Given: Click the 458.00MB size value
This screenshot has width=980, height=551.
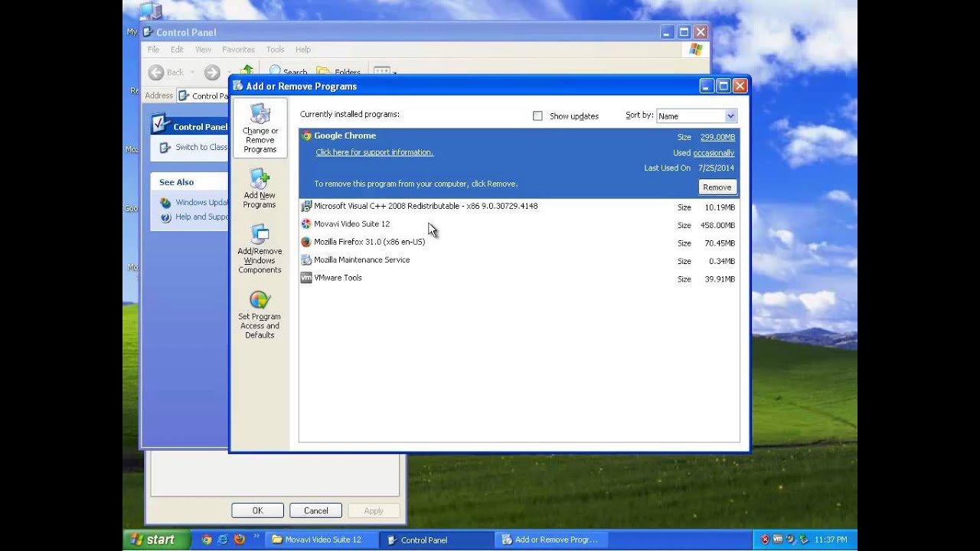Looking at the screenshot, I should click(x=717, y=226).
